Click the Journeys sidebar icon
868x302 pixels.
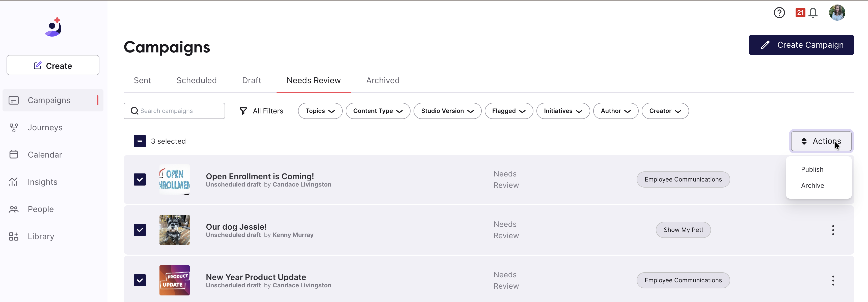coord(13,128)
